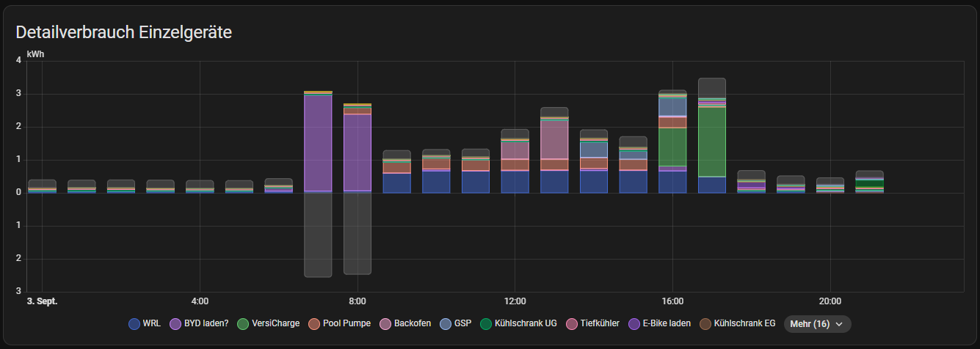Hide the E-Bike laden series
The image size is (980, 349).
click(635, 323)
